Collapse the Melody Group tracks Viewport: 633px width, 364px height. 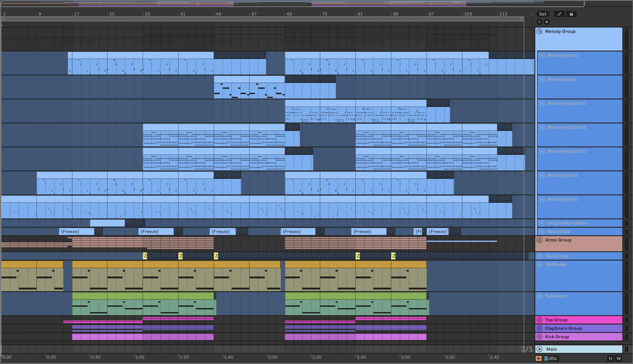(539, 31)
